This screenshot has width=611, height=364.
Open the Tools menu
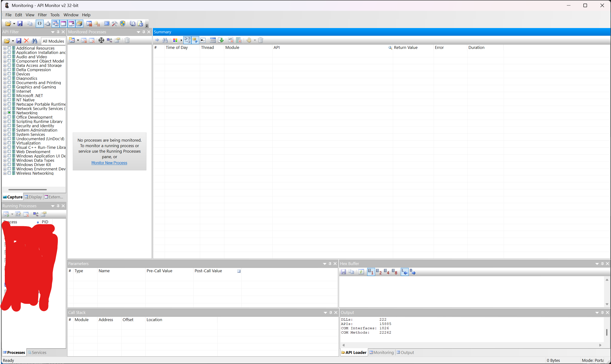(x=55, y=15)
